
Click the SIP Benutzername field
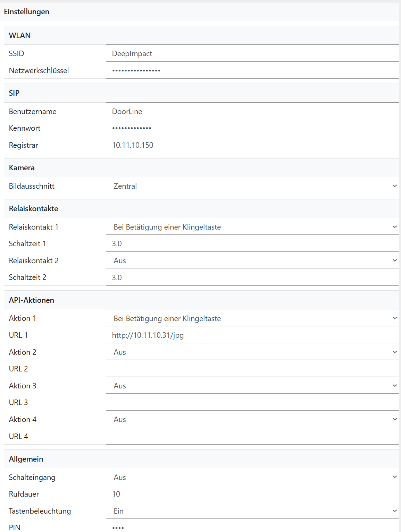[252, 111]
